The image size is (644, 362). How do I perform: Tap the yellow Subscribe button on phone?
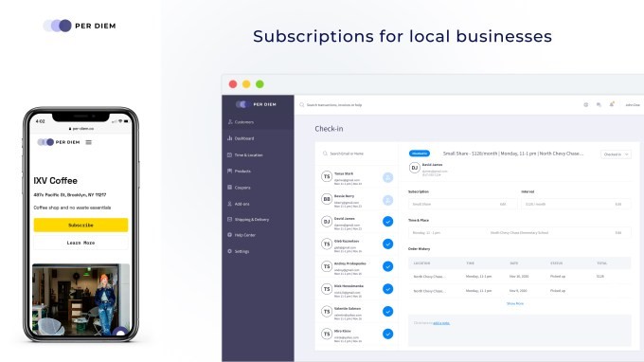click(x=80, y=226)
